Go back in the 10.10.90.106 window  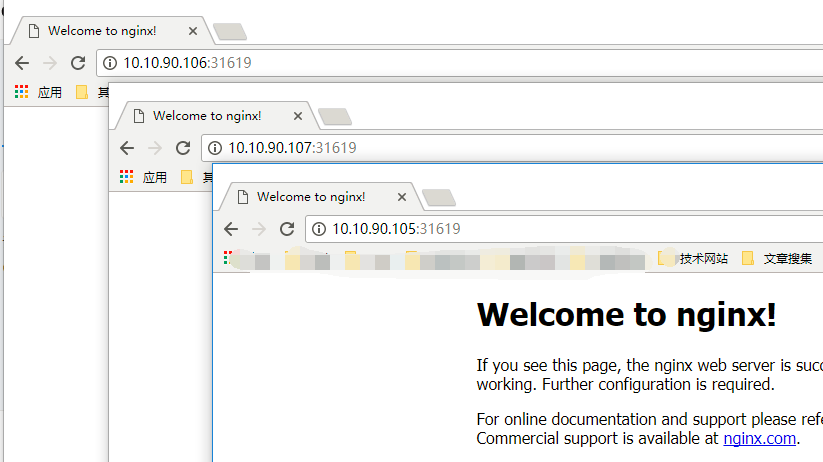tap(22, 63)
